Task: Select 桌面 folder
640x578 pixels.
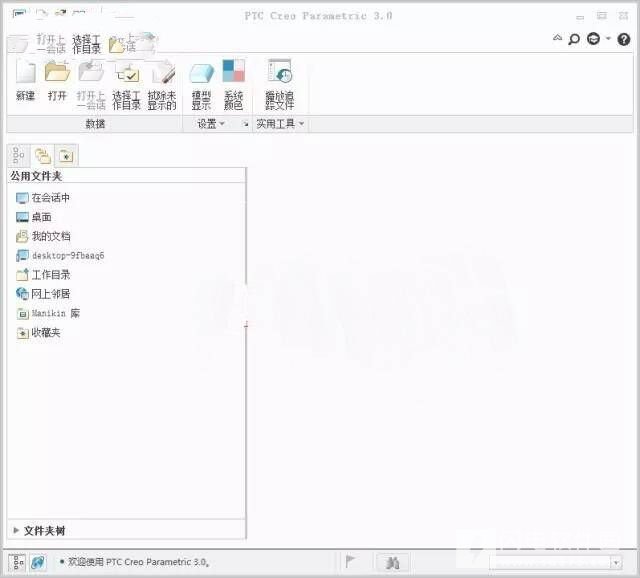Action: 34,217
